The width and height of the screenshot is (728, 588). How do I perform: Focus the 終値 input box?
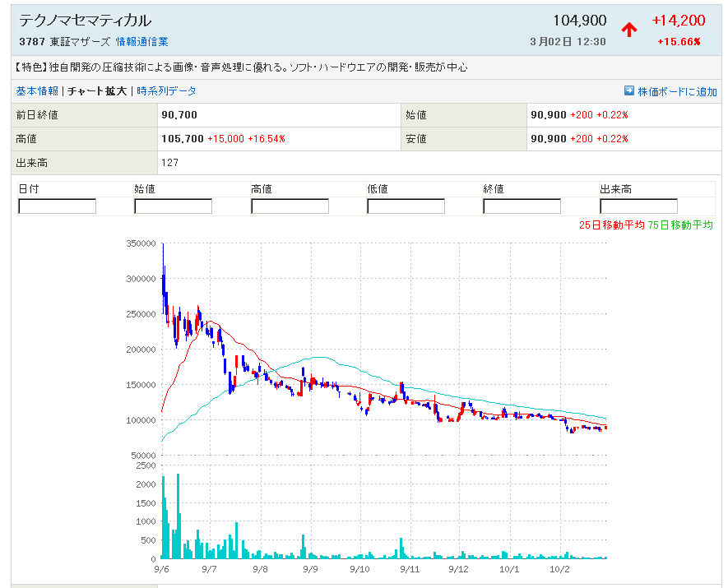[522, 206]
